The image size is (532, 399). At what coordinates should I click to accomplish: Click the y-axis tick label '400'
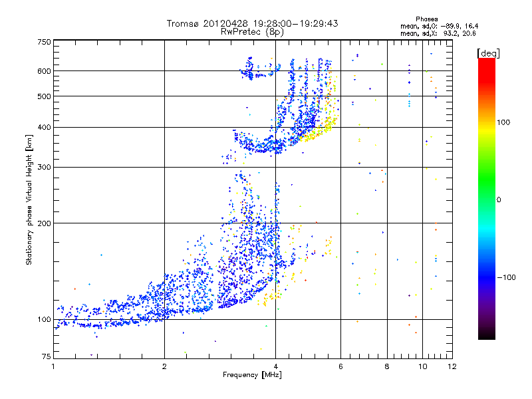pyautogui.click(x=45, y=128)
